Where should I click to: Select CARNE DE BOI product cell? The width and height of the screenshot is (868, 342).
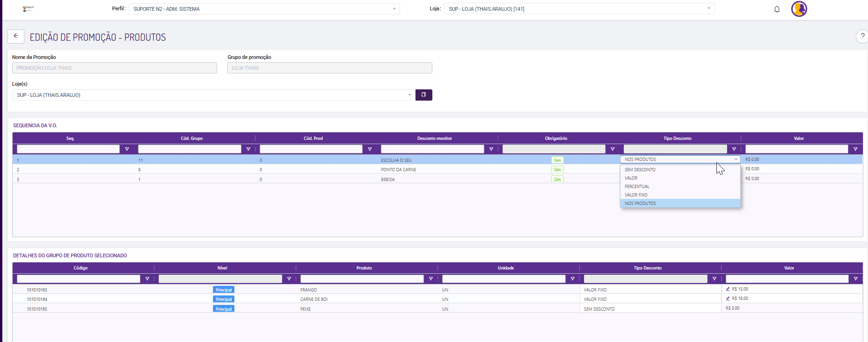point(314,299)
